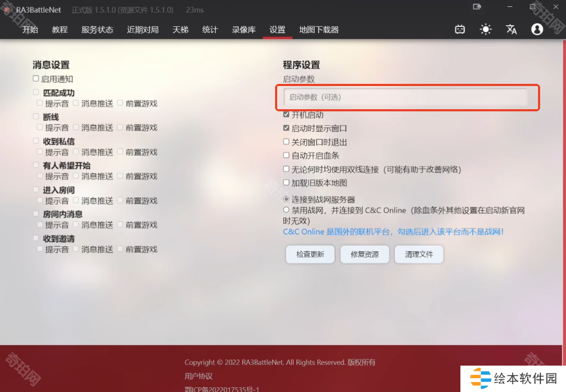Open the user account avatar icon

537,30
